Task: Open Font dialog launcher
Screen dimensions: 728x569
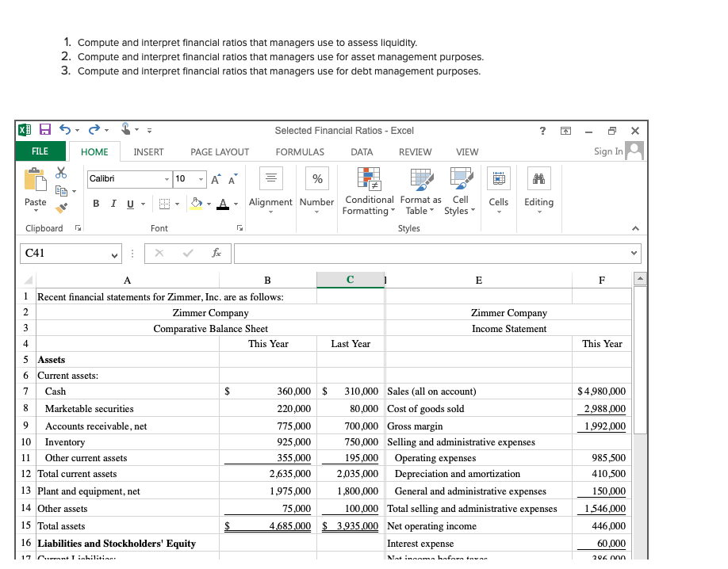Action: point(239,228)
